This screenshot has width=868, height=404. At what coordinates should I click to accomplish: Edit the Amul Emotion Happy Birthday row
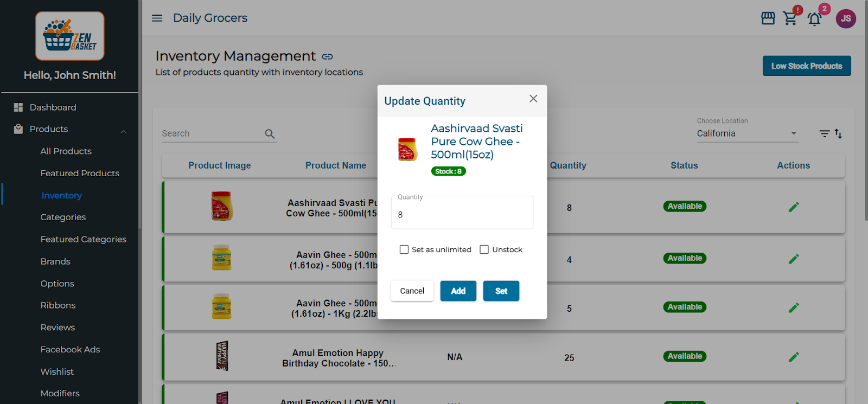pos(793,357)
